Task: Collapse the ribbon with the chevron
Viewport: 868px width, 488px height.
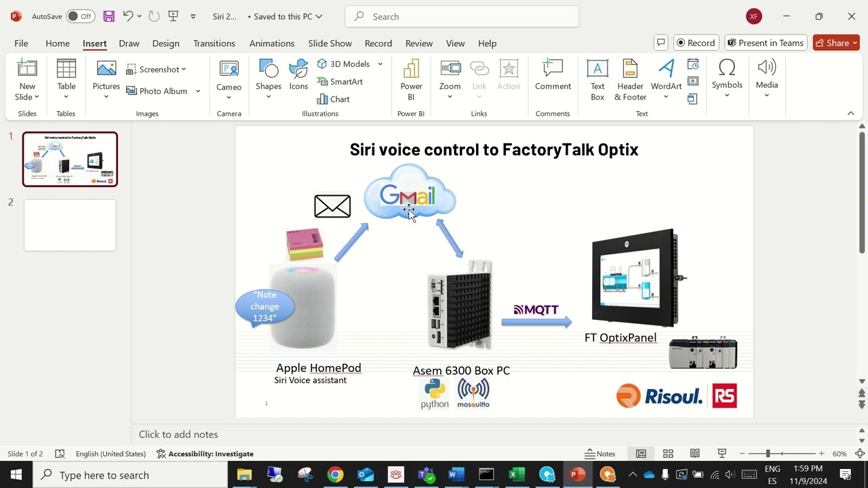Action: click(x=851, y=113)
